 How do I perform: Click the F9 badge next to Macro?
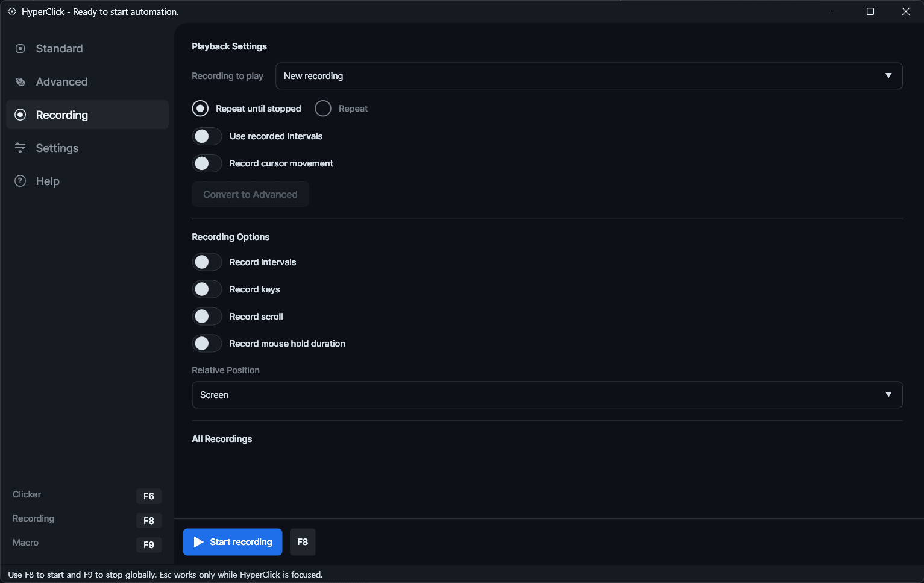point(148,544)
